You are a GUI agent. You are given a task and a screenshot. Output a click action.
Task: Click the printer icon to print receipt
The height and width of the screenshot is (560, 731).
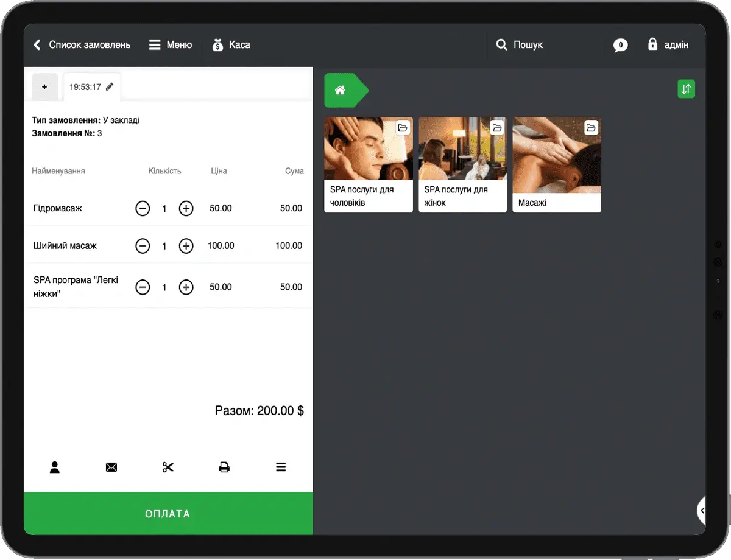(x=224, y=467)
